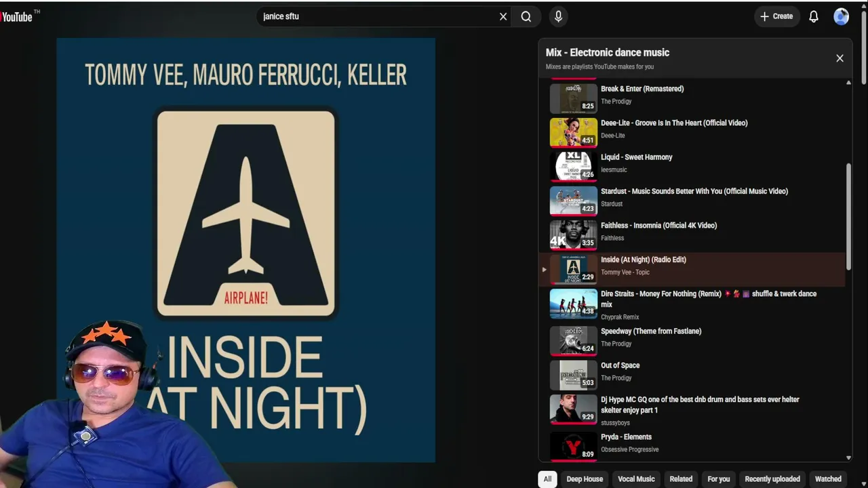The width and height of the screenshot is (868, 488).
Task: Select the All filter chip
Action: [547, 479]
